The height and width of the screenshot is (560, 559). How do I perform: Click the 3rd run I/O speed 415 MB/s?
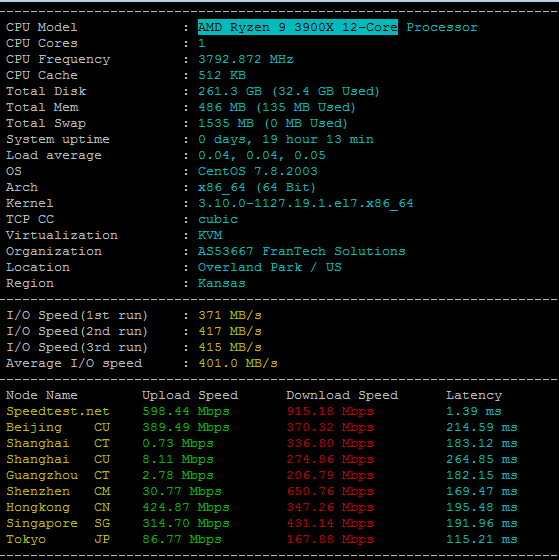click(230, 347)
